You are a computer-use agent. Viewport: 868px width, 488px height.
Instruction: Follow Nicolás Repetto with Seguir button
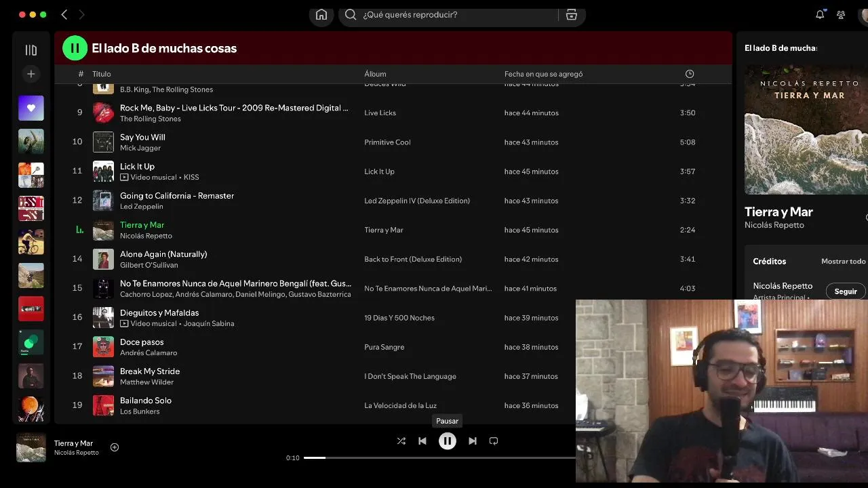(846, 291)
